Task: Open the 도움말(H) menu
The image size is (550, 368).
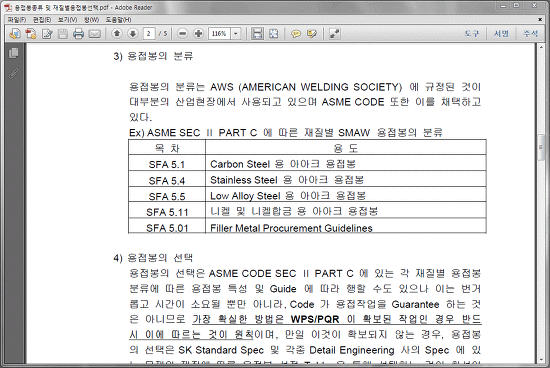Action: pos(118,20)
